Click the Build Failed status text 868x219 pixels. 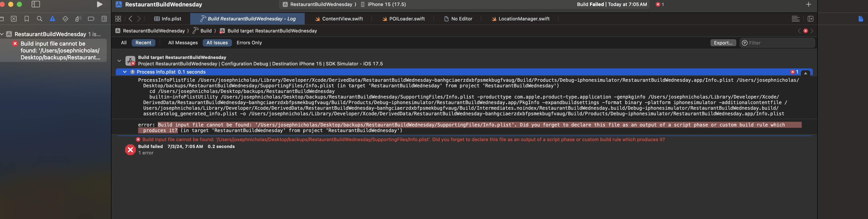coord(612,4)
